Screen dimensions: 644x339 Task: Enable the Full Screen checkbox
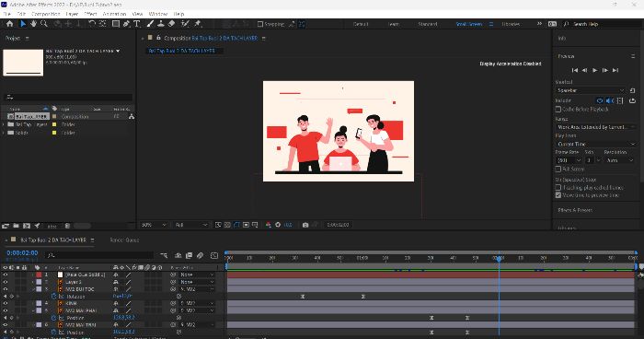coord(558,169)
